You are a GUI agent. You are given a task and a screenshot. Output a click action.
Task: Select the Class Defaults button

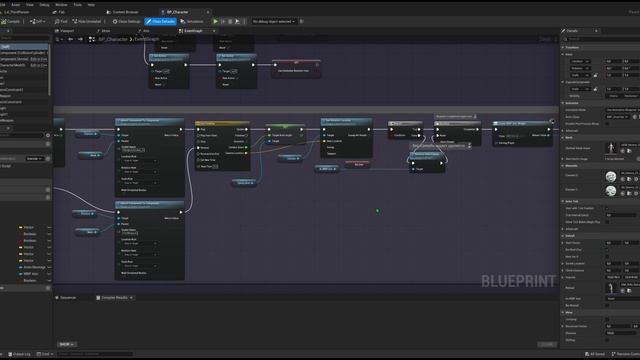[160, 21]
